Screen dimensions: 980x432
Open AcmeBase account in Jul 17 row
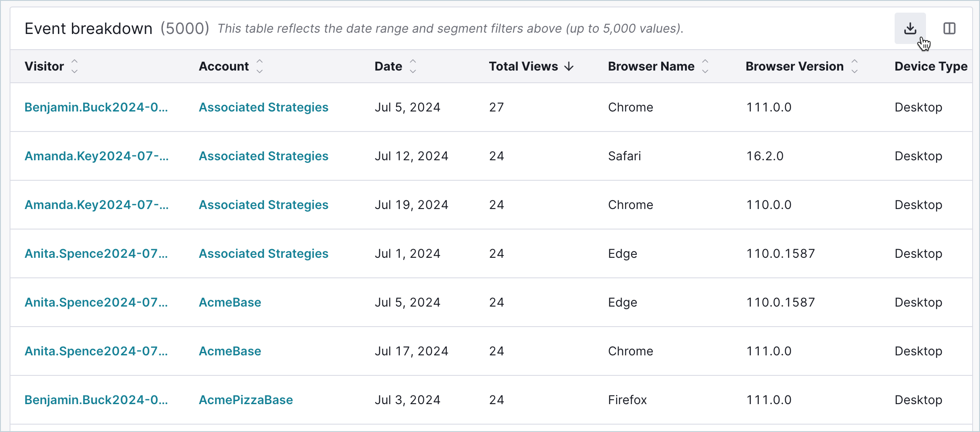click(230, 351)
